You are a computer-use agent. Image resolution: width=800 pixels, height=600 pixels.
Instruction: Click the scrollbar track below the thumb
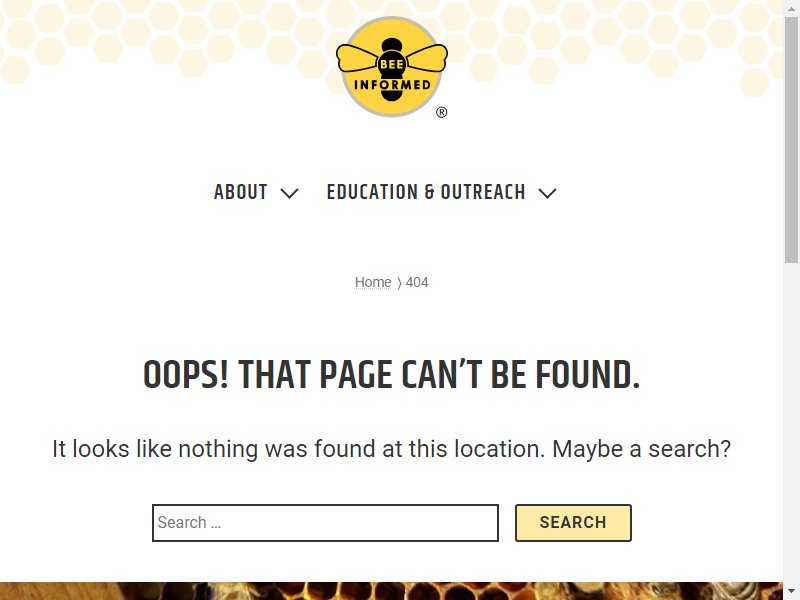pyautogui.click(x=791, y=423)
